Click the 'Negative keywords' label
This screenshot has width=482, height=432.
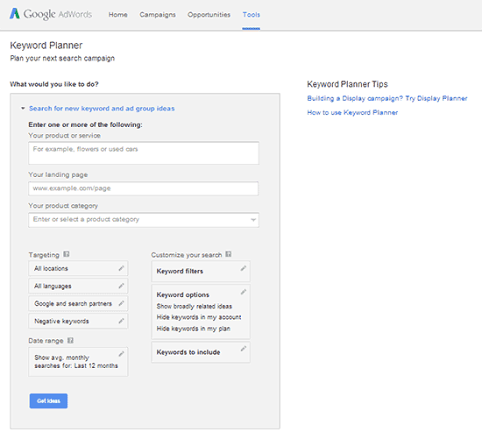tap(62, 321)
